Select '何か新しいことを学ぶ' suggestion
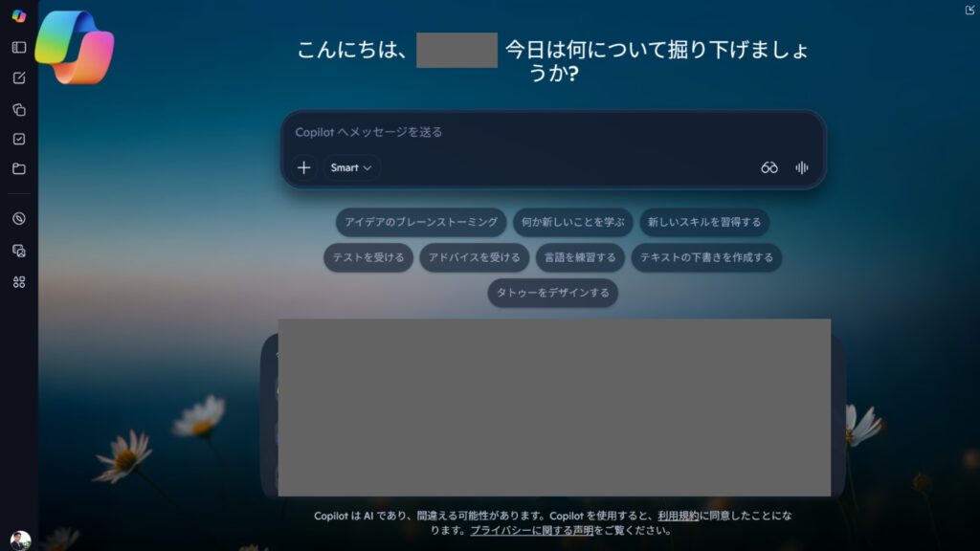980x551 pixels. click(x=573, y=222)
